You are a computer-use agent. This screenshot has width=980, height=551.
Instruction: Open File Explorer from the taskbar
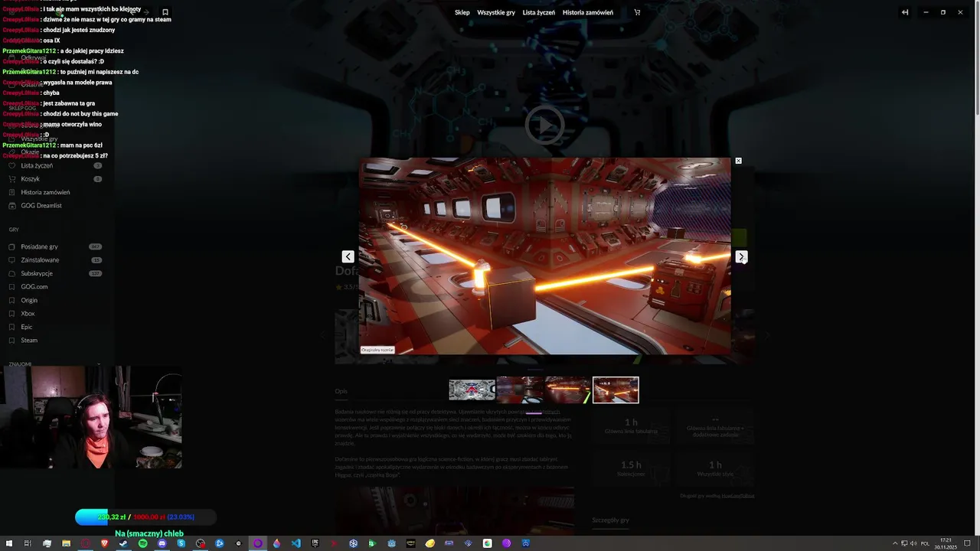pos(66,543)
